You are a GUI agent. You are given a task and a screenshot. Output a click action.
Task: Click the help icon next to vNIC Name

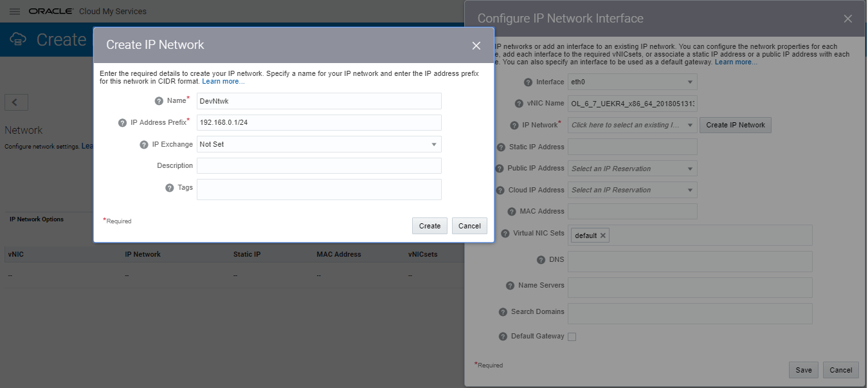click(x=518, y=103)
